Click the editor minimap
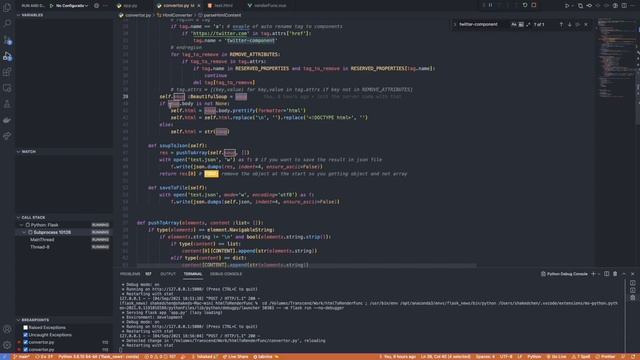The image size is (640, 360). point(616,57)
